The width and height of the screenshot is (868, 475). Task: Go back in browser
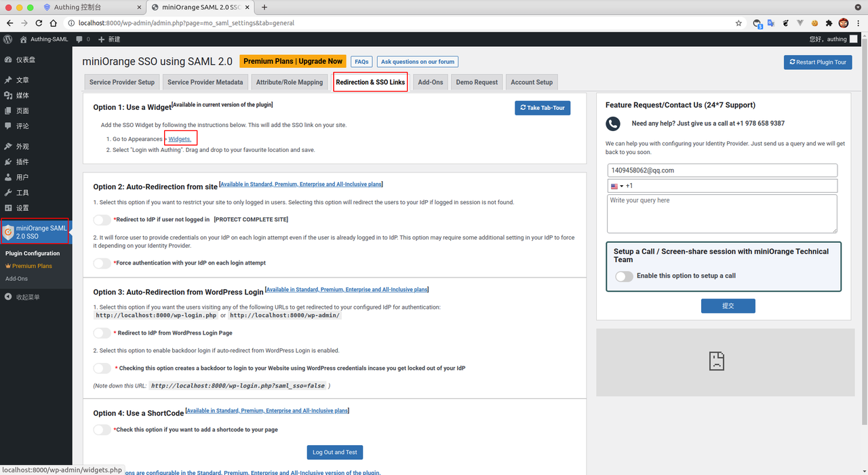click(9, 23)
